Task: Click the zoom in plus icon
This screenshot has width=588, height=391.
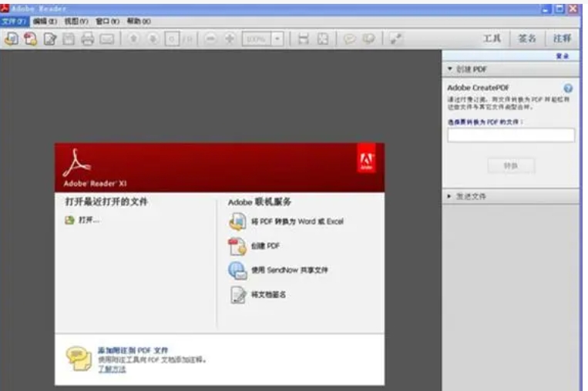Action: click(230, 38)
